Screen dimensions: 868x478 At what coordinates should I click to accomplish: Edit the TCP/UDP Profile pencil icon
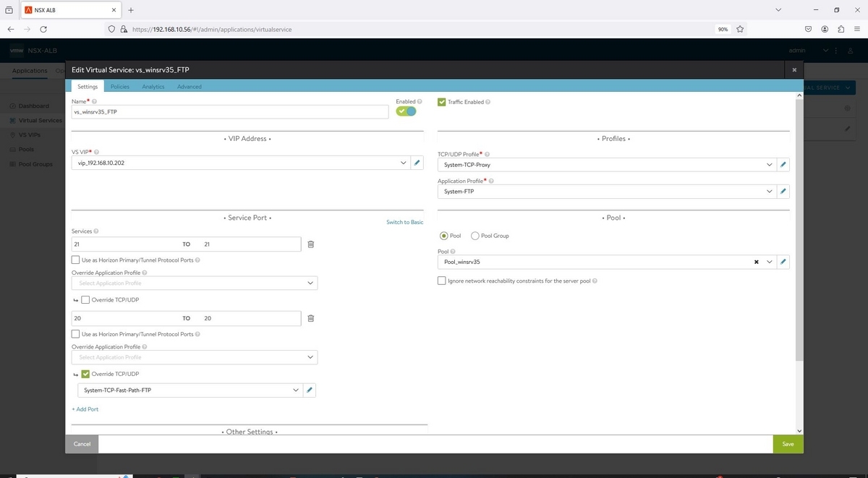pyautogui.click(x=784, y=165)
